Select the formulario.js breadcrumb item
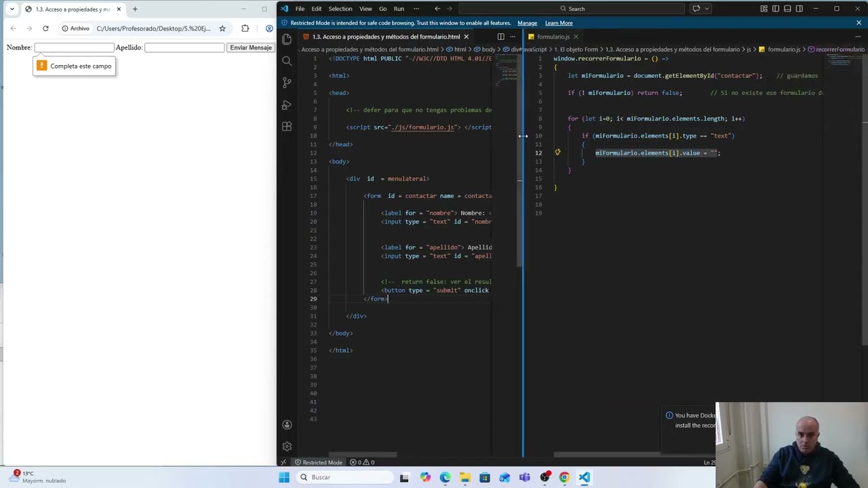 coord(780,49)
